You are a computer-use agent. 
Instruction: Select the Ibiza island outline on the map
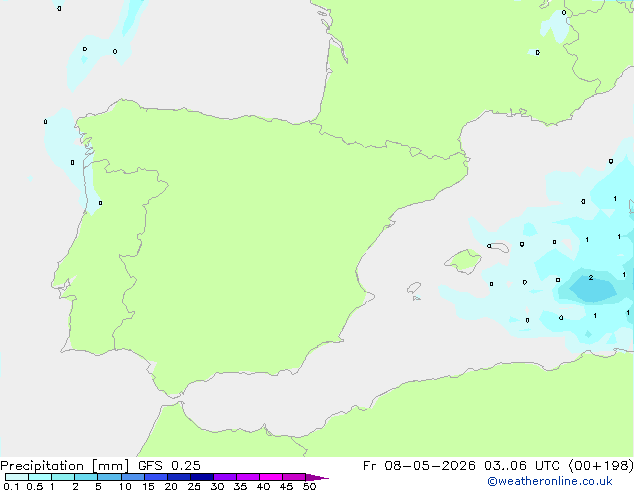[x=414, y=288]
